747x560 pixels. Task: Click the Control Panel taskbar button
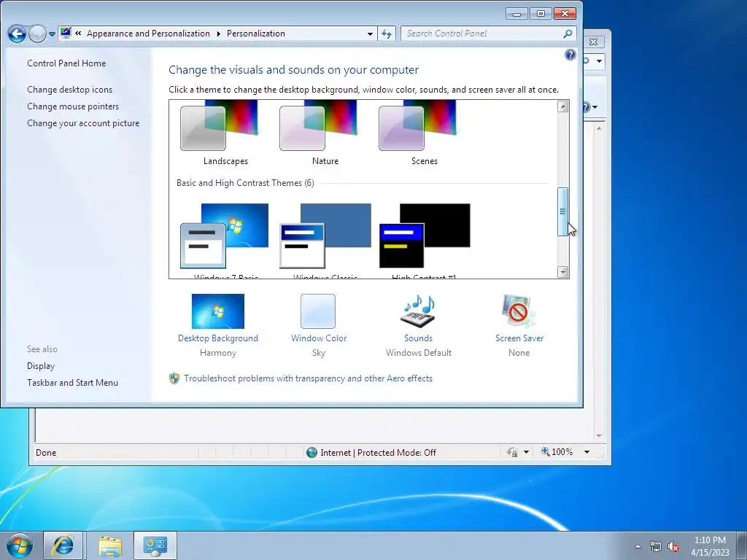click(155, 545)
